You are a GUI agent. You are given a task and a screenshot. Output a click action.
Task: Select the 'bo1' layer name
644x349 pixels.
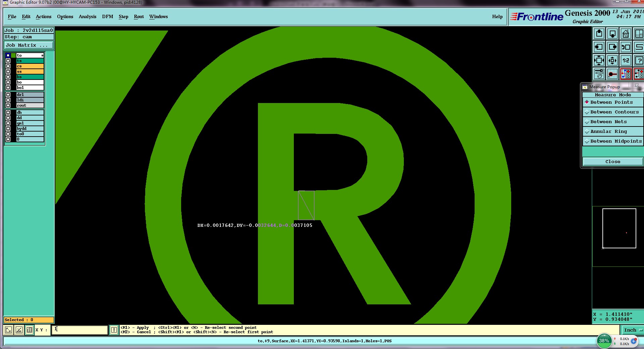tap(30, 88)
